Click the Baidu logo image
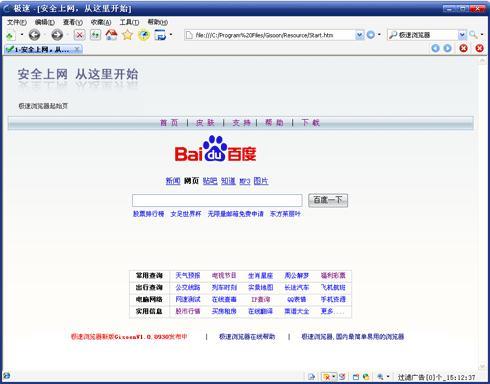This screenshot has width=490, height=384. tap(215, 149)
